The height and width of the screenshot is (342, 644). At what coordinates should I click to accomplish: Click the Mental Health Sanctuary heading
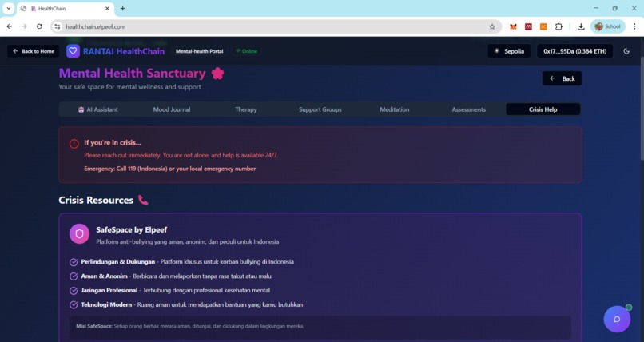pos(133,73)
